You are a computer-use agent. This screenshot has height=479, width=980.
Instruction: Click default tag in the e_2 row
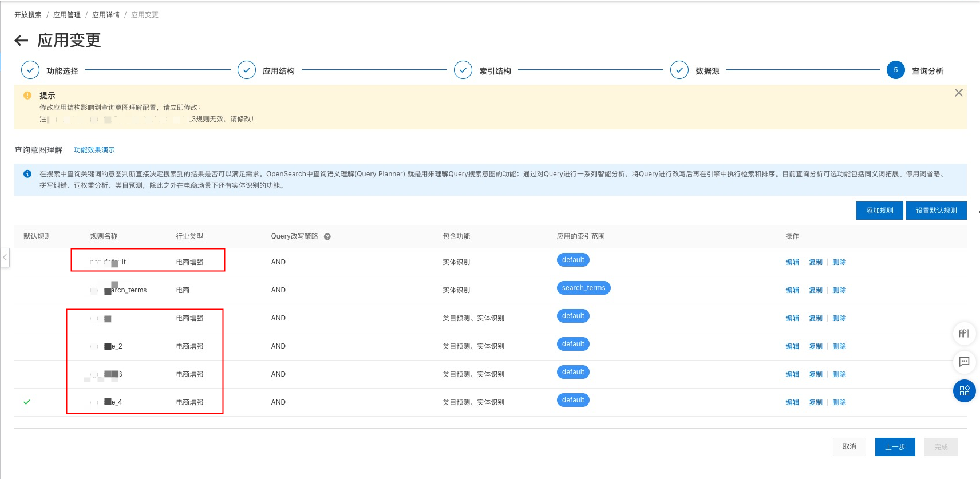point(573,344)
